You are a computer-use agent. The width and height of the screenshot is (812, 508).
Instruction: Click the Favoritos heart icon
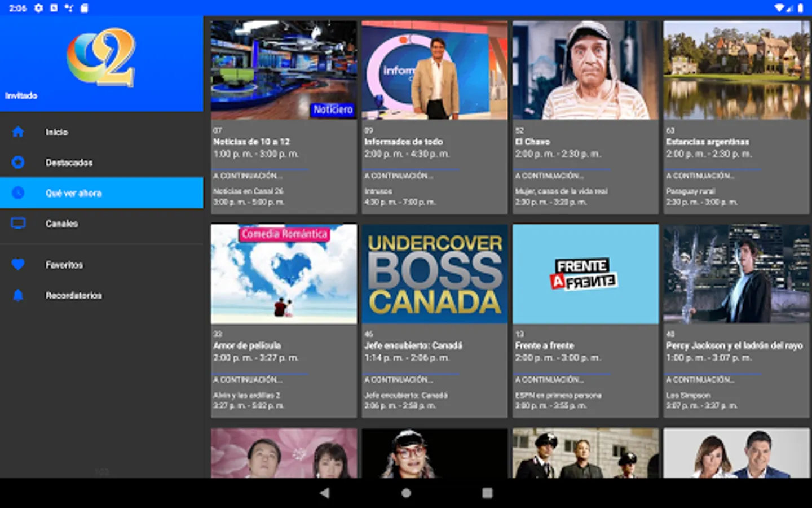[x=18, y=265]
